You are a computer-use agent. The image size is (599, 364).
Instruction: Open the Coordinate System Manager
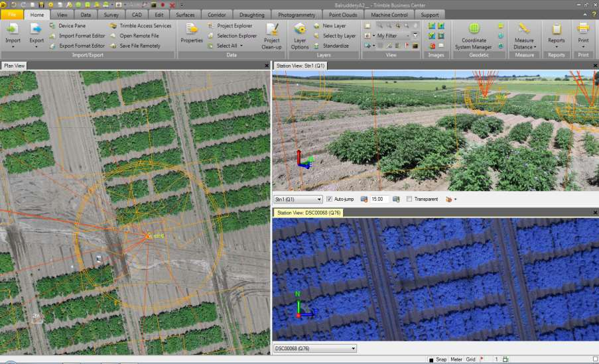tap(474, 36)
